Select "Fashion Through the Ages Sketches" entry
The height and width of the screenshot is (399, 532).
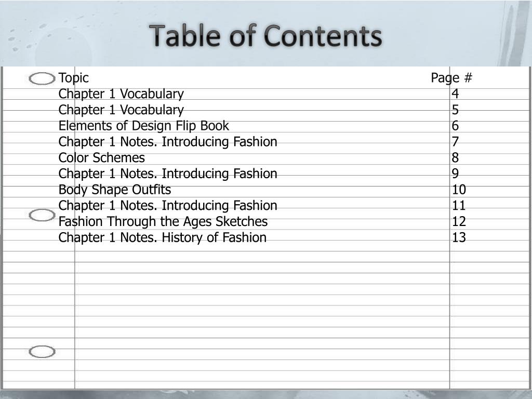pyautogui.click(x=163, y=221)
